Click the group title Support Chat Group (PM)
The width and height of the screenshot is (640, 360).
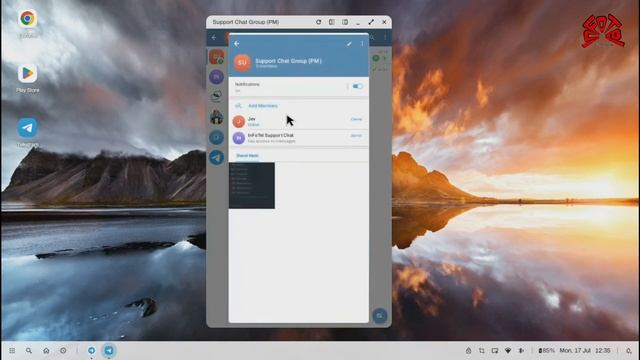(x=288, y=61)
